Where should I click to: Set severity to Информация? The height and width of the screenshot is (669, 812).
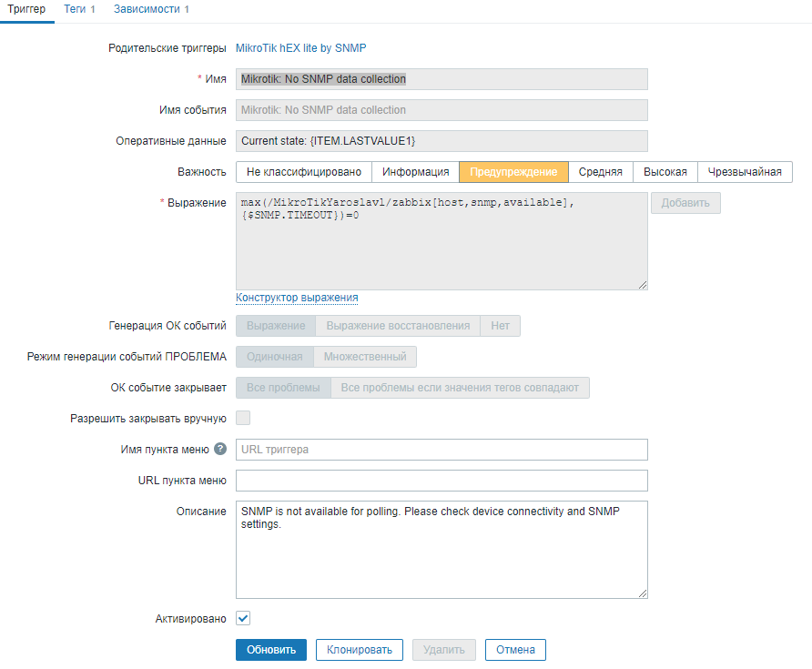coord(415,172)
